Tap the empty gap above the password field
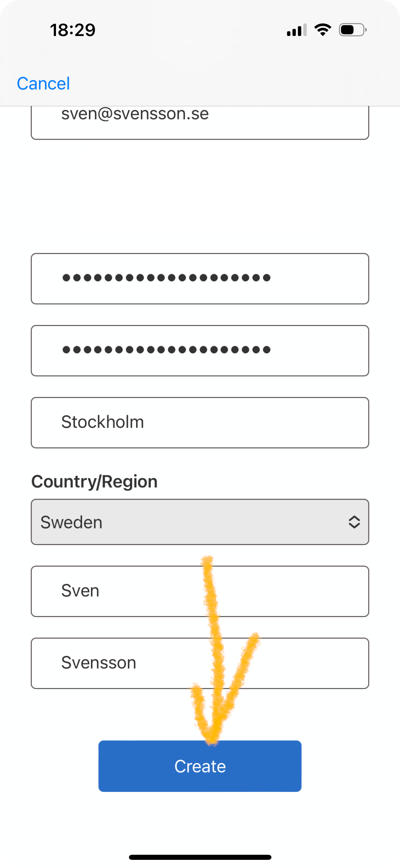 pos(199,197)
